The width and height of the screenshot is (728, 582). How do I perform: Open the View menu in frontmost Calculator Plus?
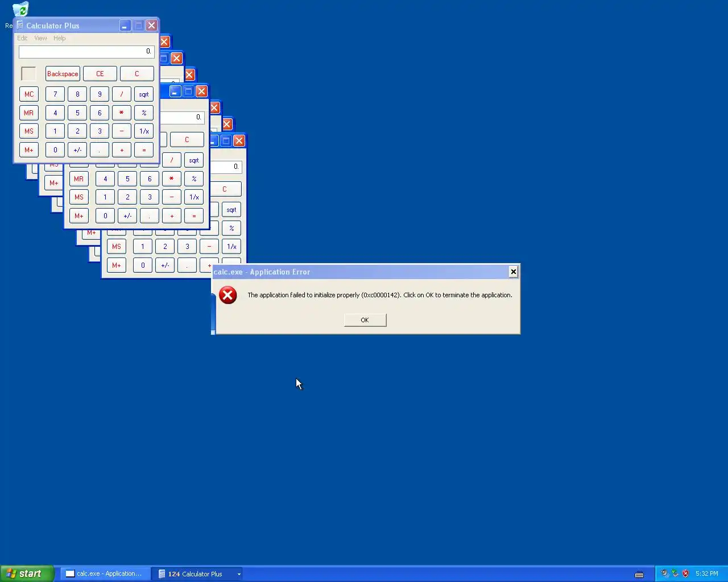40,38
